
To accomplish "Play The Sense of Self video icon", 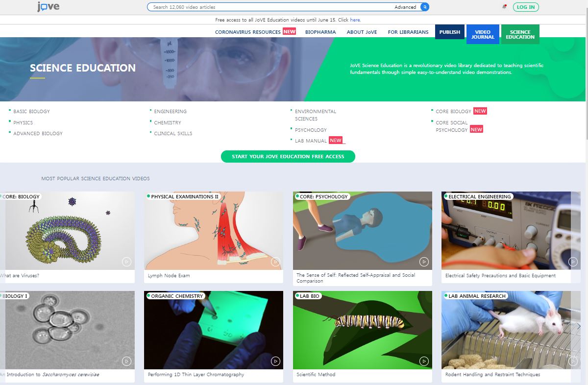I will [x=424, y=262].
